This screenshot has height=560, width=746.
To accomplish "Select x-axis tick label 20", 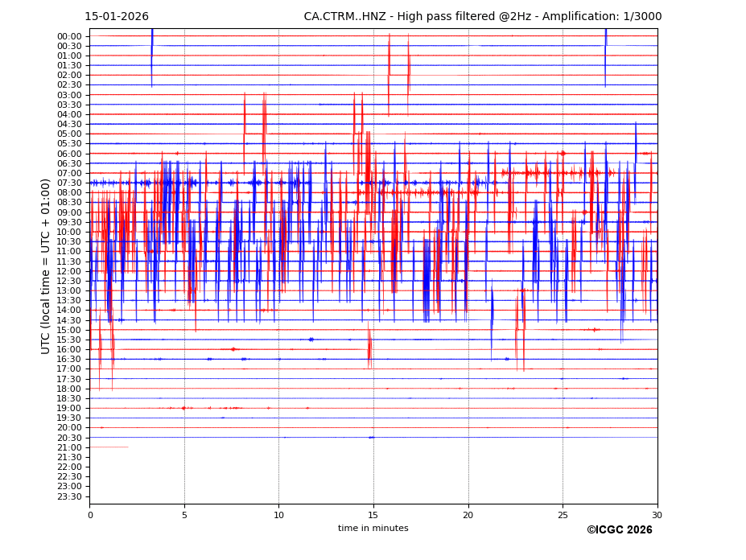I will pyautogui.click(x=468, y=515).
